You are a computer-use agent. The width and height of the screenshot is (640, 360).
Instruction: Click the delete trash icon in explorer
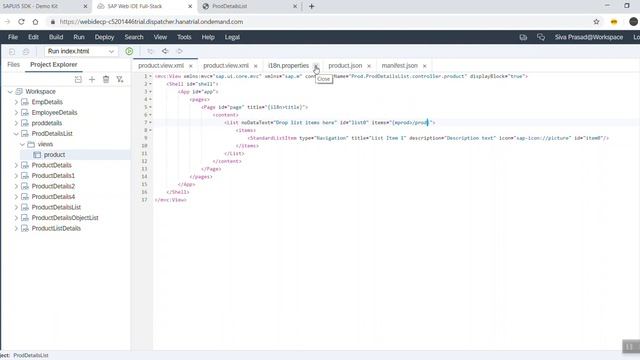pos(106,79)
